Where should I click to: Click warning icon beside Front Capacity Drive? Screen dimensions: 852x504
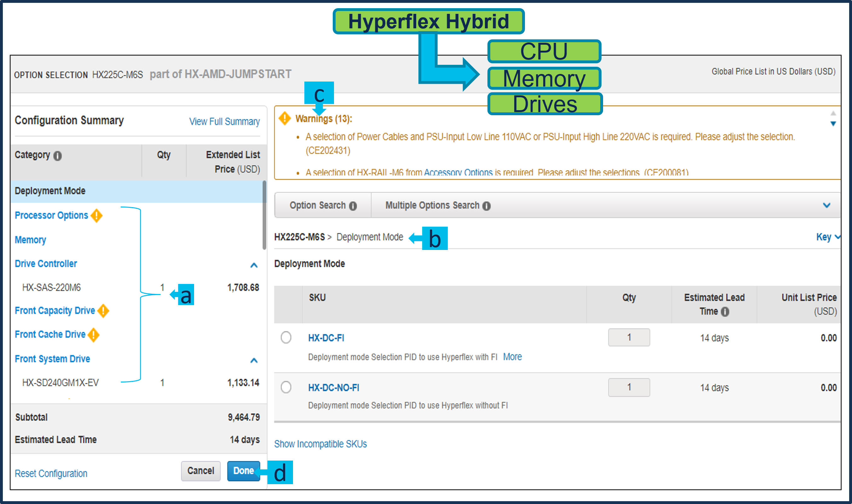tap(103, 311)
